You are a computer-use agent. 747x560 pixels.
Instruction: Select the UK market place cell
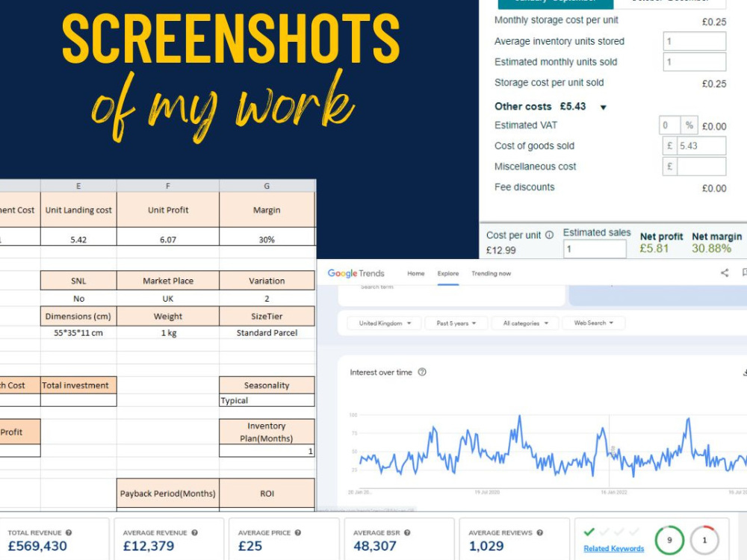pyautogui.click(x=167, y=299)
